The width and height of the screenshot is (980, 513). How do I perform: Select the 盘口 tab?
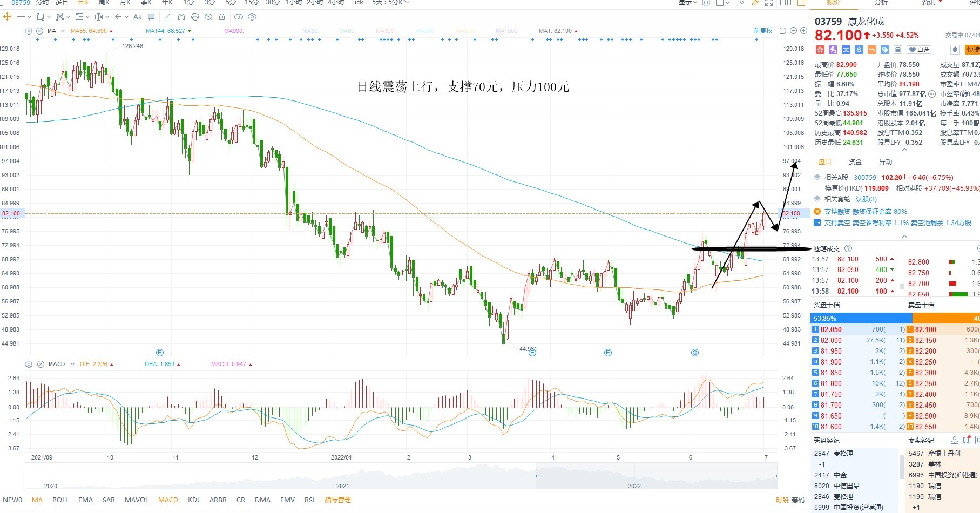point(825,161)
